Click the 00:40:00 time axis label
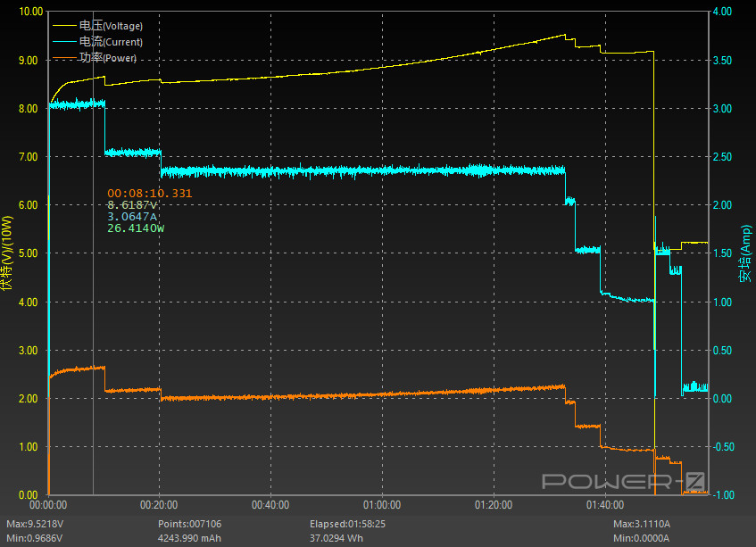Viewport: 756px width, 547px height. pos(270,505)
